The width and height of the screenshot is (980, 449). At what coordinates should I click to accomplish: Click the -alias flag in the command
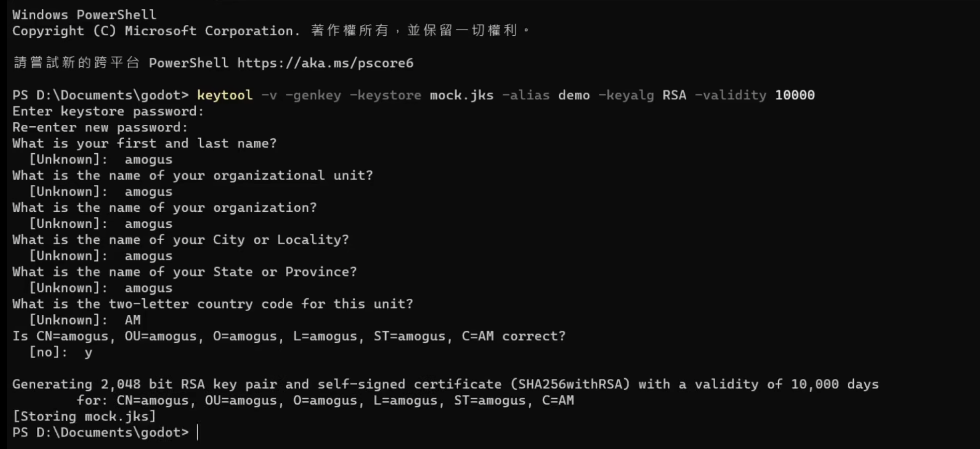(526, 95)
